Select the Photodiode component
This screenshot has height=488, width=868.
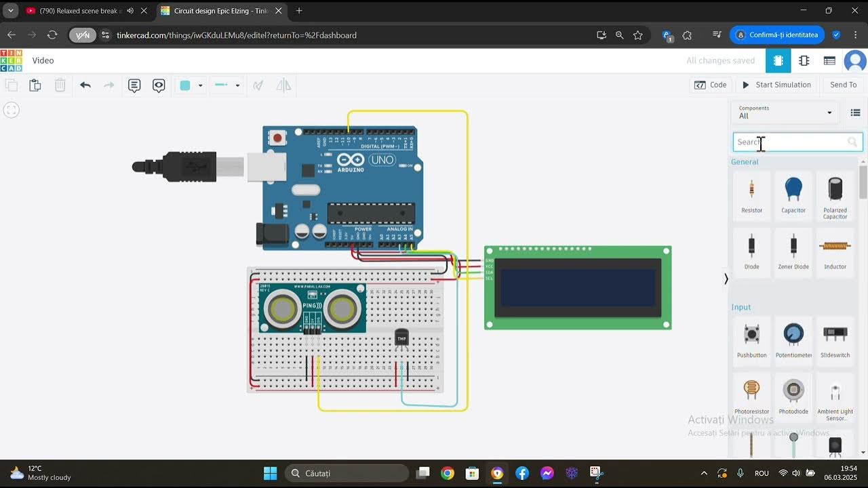[x=793, y=396]
